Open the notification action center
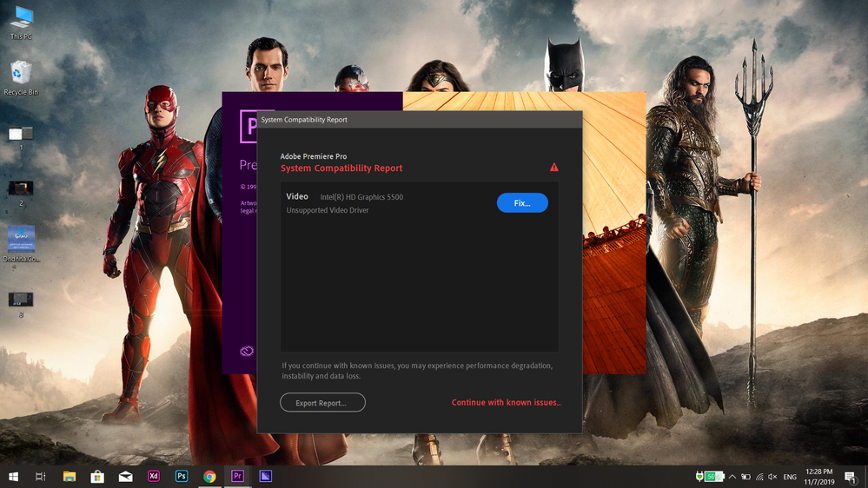This screenshot has width=868, height=488. [x=851, y=477]
